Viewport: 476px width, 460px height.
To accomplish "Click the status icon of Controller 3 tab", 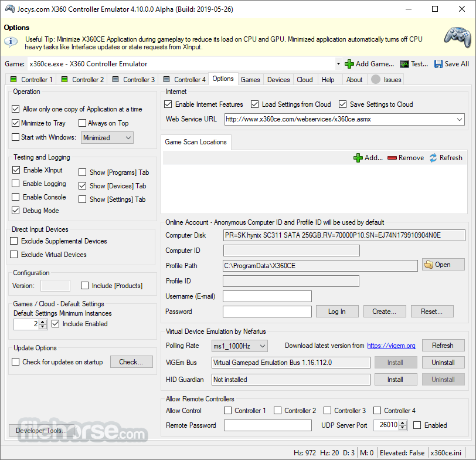I will pyautogui.click(x=115, y=79).
